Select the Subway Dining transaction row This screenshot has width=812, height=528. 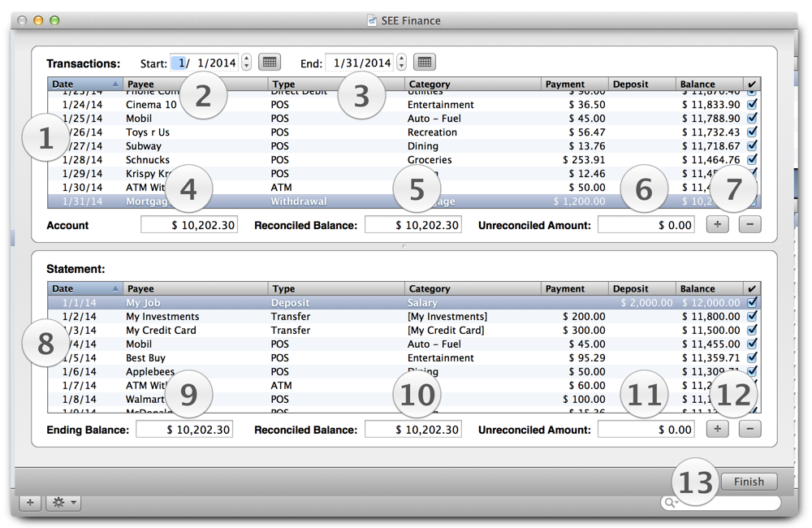pyautogui.click(x=404, y=146)
